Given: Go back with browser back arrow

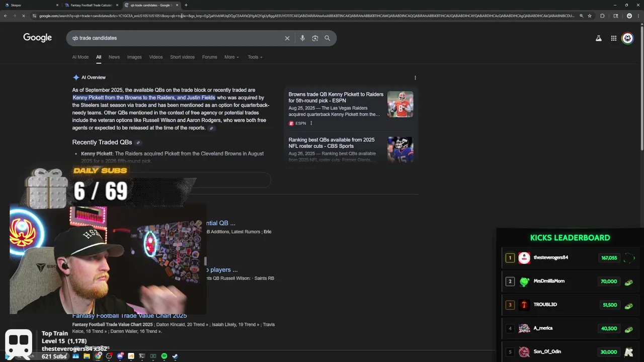Looking at the screenshot, I should (6, 16).
